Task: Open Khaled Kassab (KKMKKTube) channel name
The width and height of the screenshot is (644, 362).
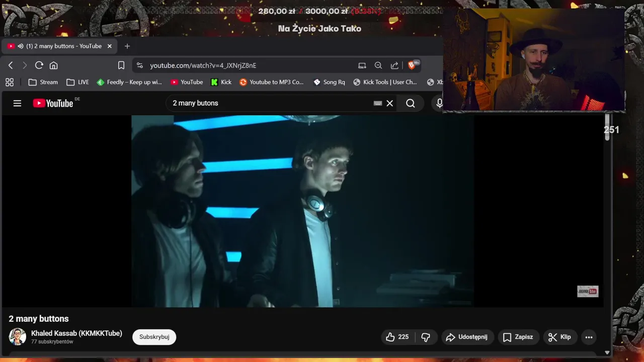Action: click(76, 333)
